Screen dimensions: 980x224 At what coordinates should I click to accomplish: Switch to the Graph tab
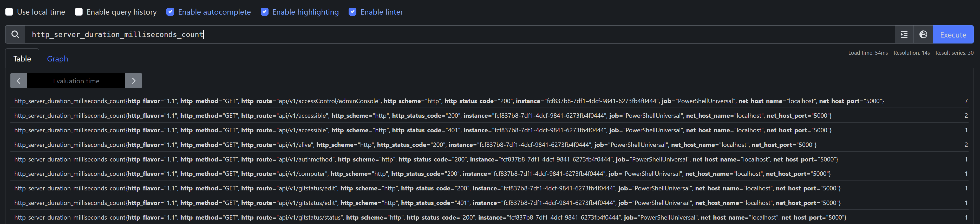click(x=57, y=59)
